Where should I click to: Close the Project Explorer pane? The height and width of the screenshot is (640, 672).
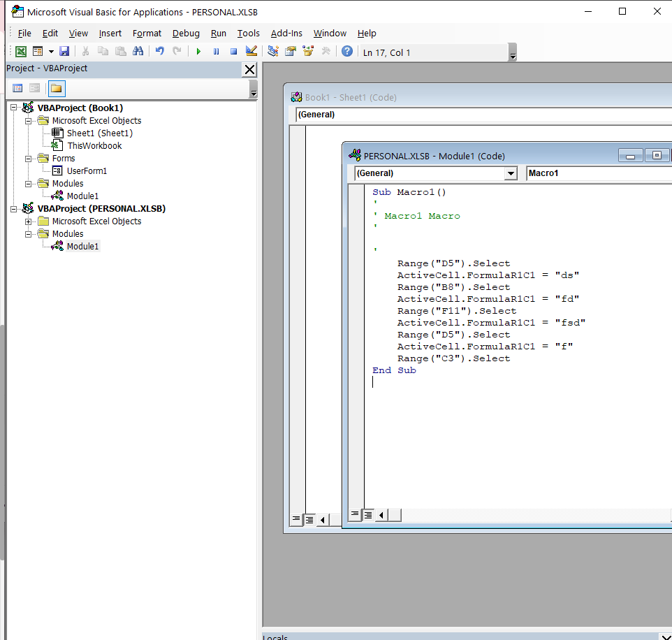(x=249, y=69)
